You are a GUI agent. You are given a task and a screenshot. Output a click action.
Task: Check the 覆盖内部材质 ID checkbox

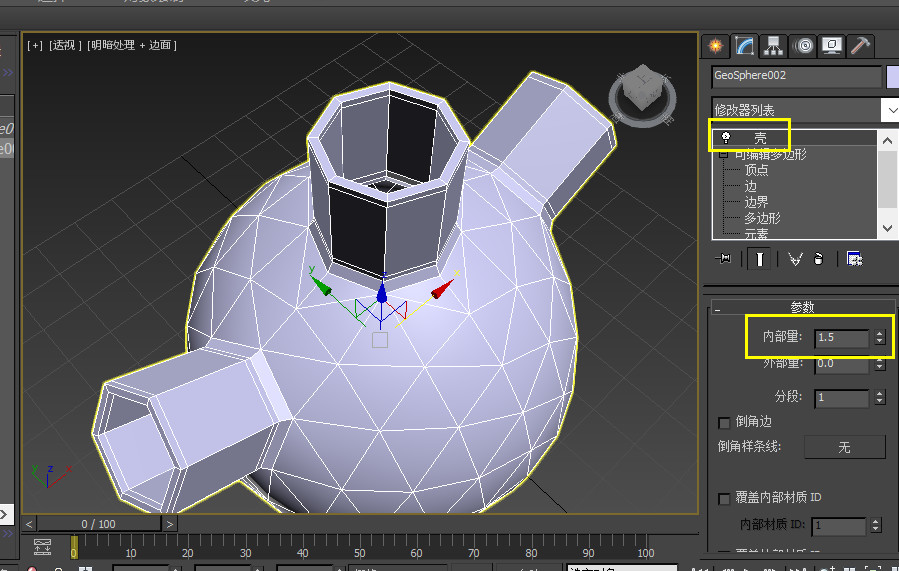pyautogui.click(x=725, y=498)
